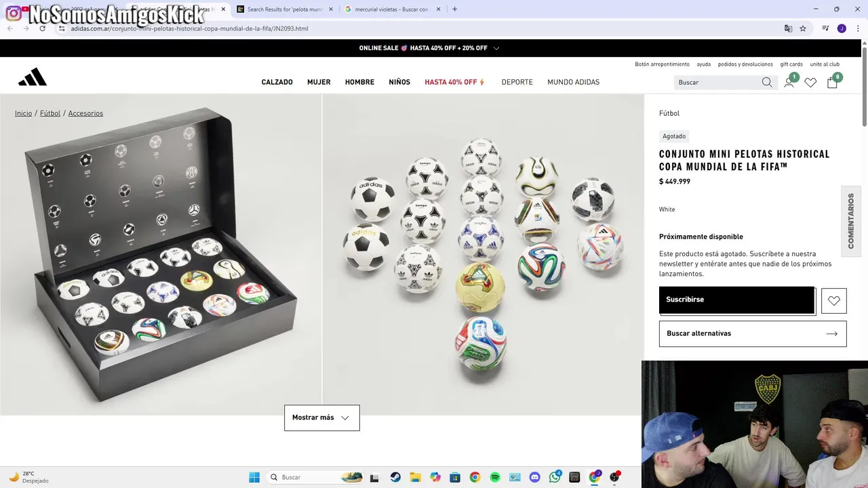The height and width of the screenshot is (488, 868).
Task: Add product to wishlist heart toggle
Action: 834,301
